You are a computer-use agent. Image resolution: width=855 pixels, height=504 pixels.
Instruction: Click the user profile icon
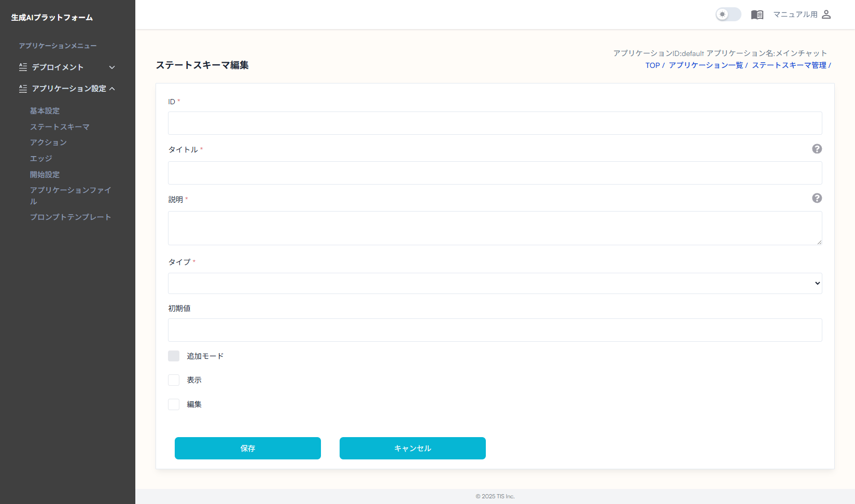[826, 15]
